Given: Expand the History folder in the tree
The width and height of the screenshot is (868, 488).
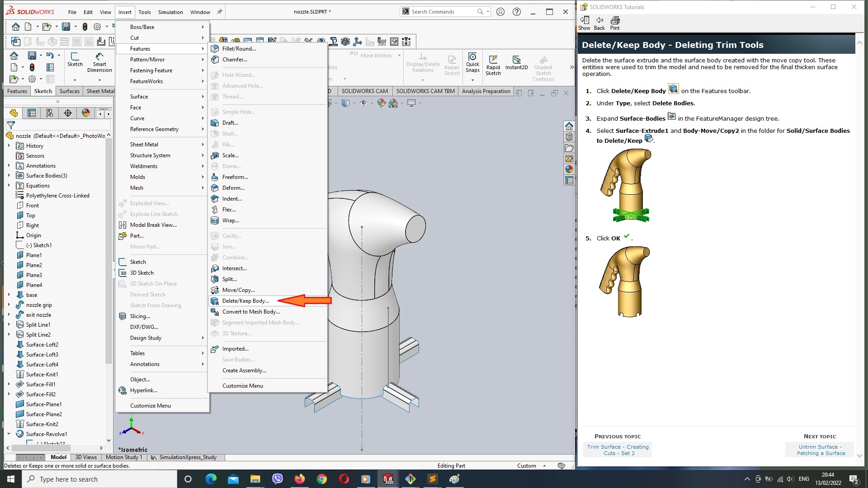Looking at the screenshot, I should point(9,146).
